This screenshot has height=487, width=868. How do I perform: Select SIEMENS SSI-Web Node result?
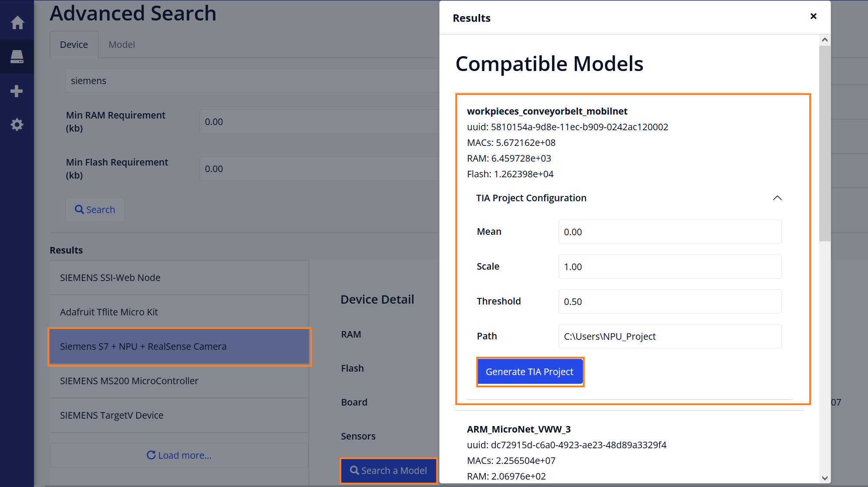(x=179, y=277)
